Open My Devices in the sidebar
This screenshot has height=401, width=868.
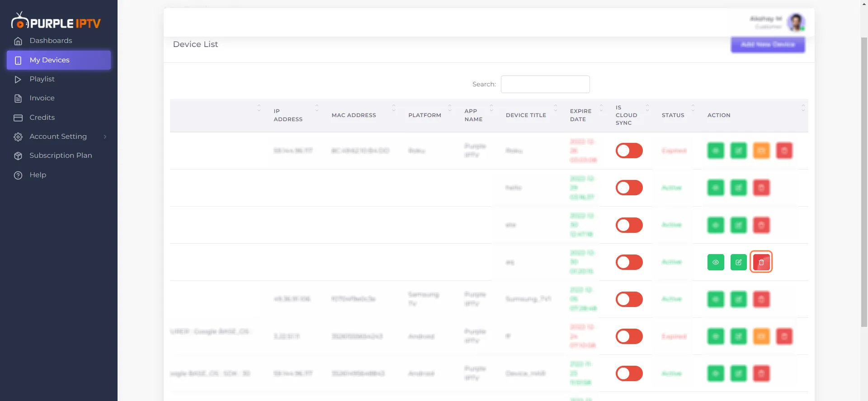click(x=59, y=60)
